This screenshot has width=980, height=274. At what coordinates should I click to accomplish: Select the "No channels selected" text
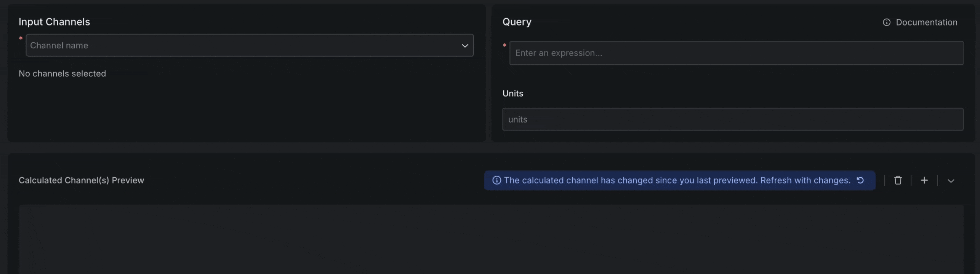coord(62,73)
